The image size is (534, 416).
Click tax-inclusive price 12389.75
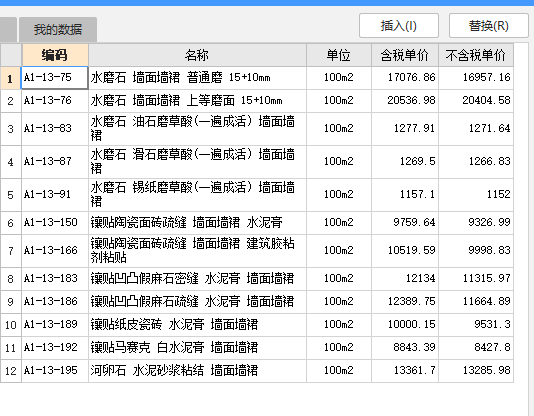pos(405,302)
